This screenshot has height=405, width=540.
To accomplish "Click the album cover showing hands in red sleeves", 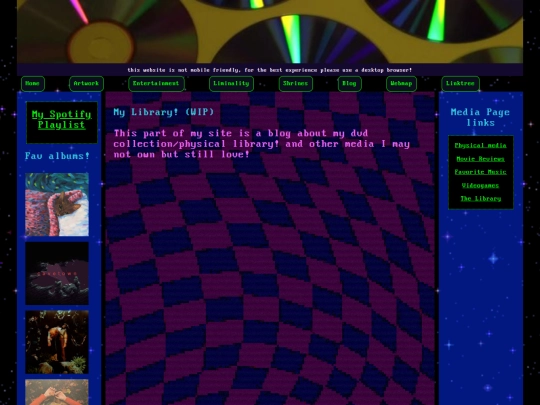I will pos(57,392).
